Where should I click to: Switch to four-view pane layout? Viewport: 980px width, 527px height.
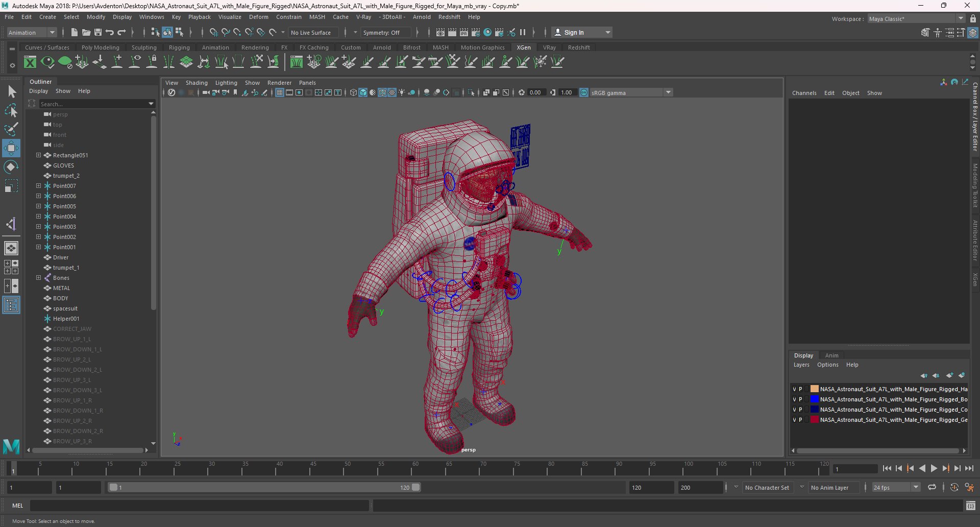click(11, 267)
